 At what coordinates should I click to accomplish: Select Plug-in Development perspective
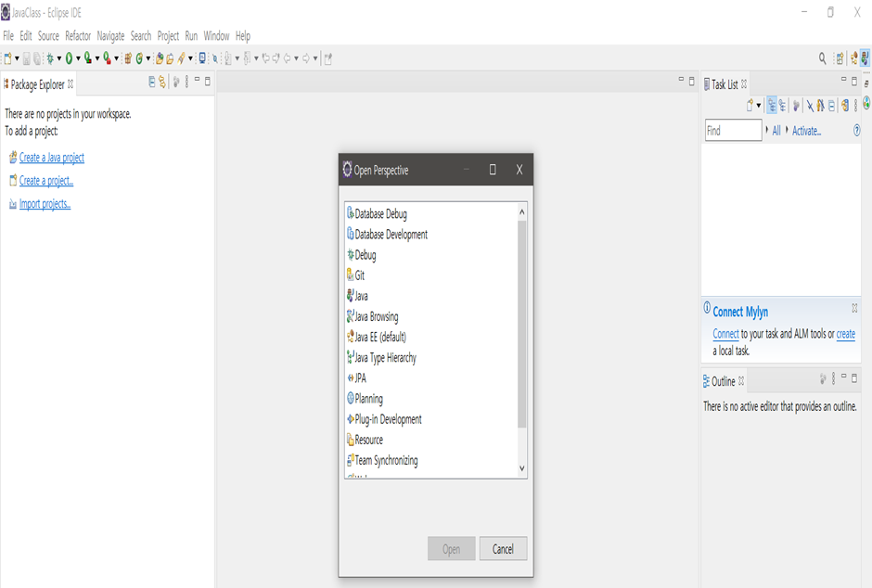(x=388, y=419)
